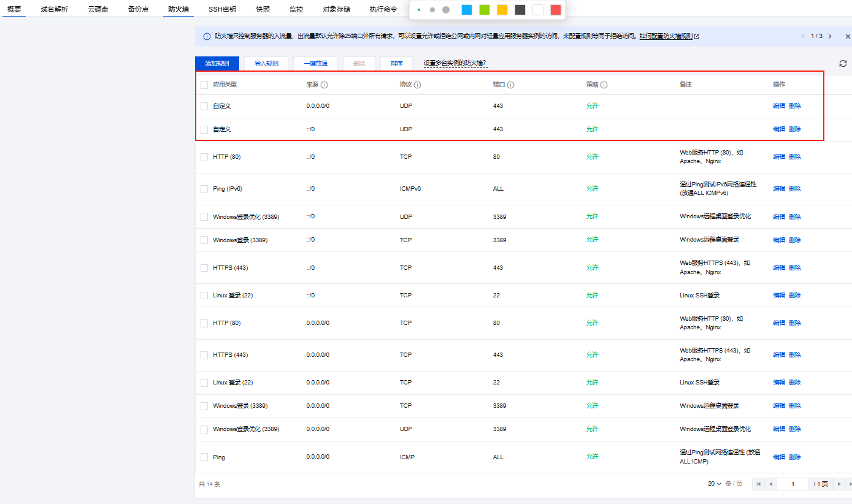
Task: Choose the blue color swatch
Action: 467,10
